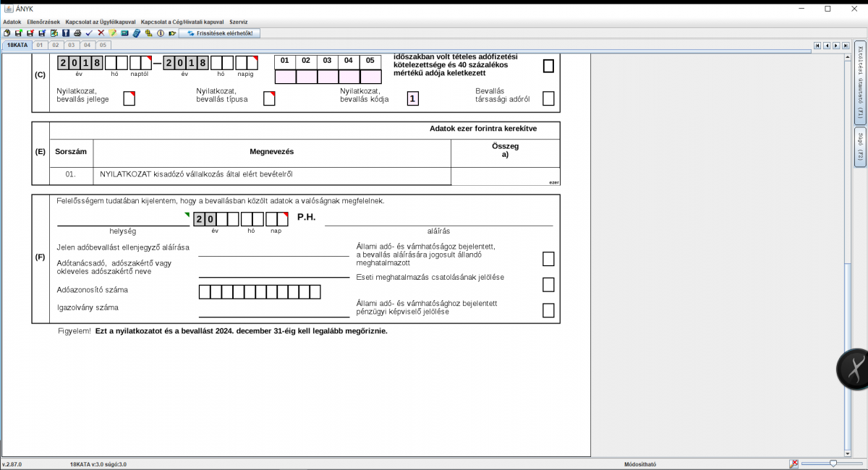Check the Bevallás társasági adóról checkbox
The width and height of the screenshot is (868, 470).
click(548, 98)
